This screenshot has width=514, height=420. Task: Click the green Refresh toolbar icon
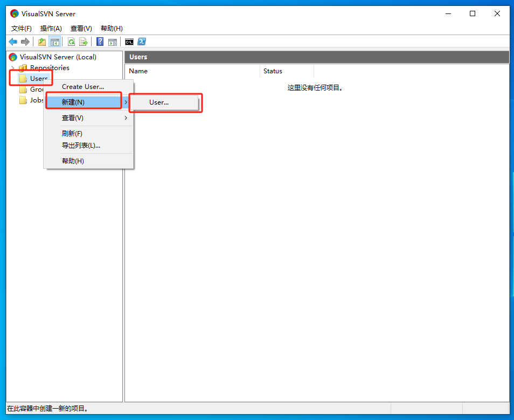click(71, 42)
